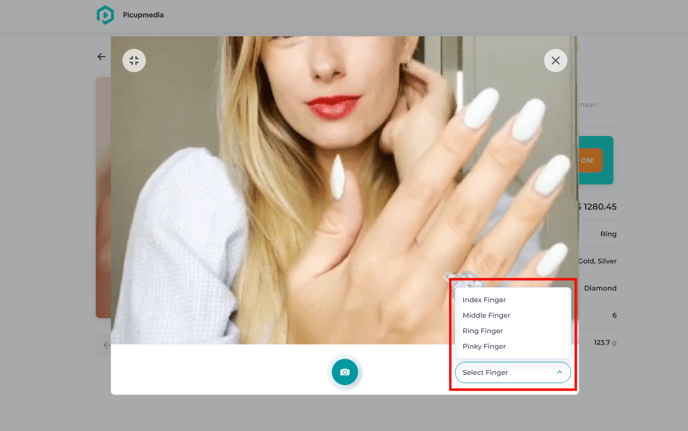Click the Picupmedia logo icon
Screen dimensions: 688x431
105,15
